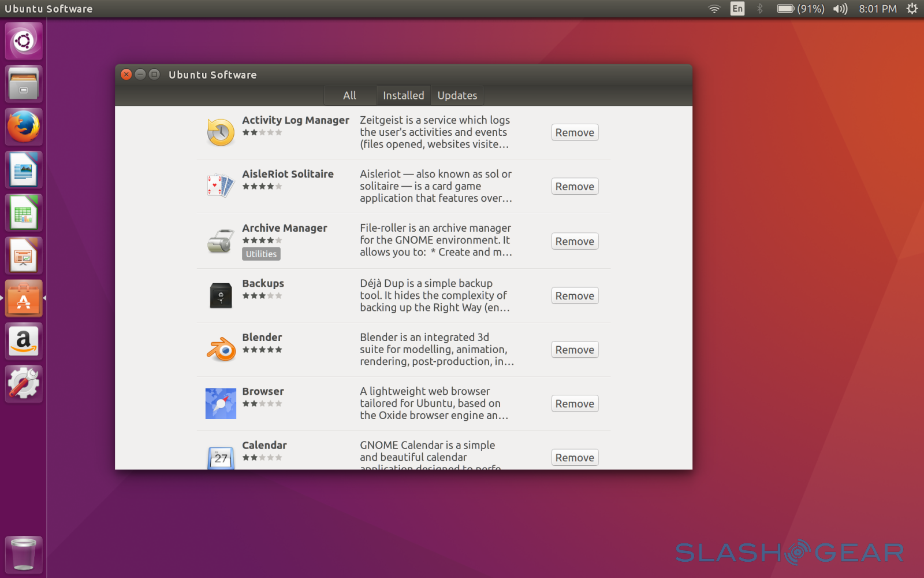
Task: Click the Utilities tag under Archive Manager
Action: (261, 254)
